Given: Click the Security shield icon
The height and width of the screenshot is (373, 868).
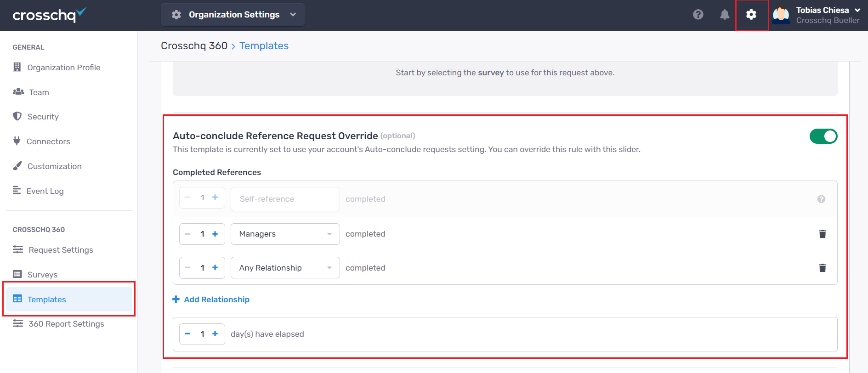Looking at the screenshot, I should [x=17, y=116].
